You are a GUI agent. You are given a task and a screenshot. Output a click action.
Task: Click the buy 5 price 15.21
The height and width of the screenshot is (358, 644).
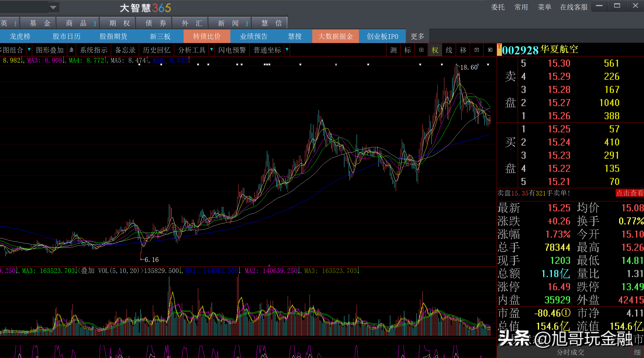pos(559,182)
